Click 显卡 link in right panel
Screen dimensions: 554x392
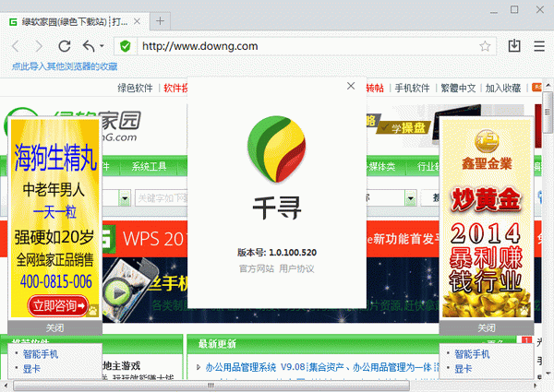point(464,369)
